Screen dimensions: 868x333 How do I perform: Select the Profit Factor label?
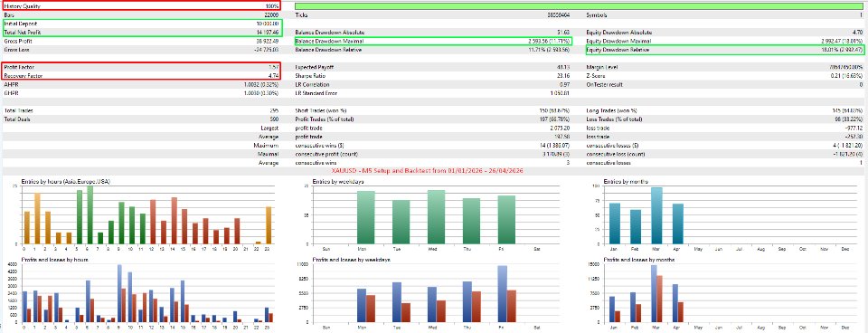tap(18, 67)
